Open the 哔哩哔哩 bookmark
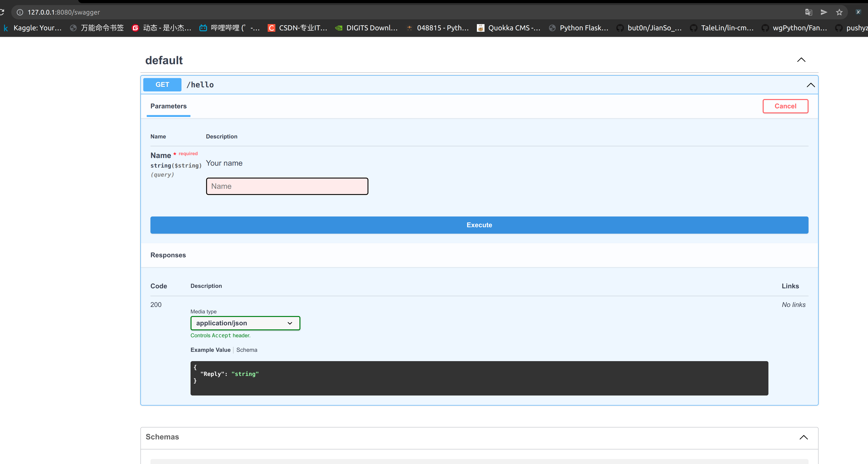The width and height of the screenshot is (868, 464). pos(230,28)
